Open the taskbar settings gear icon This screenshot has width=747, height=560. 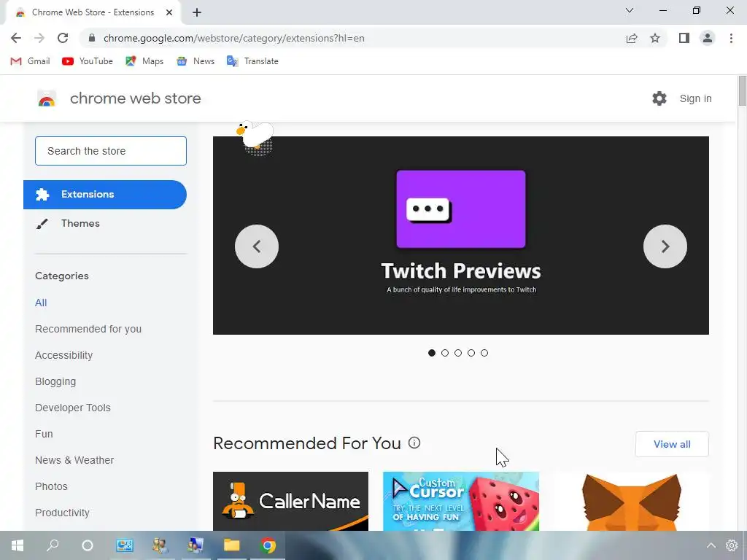pyautogui.click(x=732, y=545)
